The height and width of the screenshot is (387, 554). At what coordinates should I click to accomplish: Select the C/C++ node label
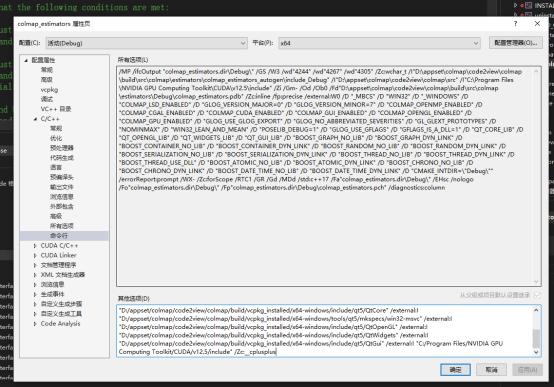(x=50, y=119)
